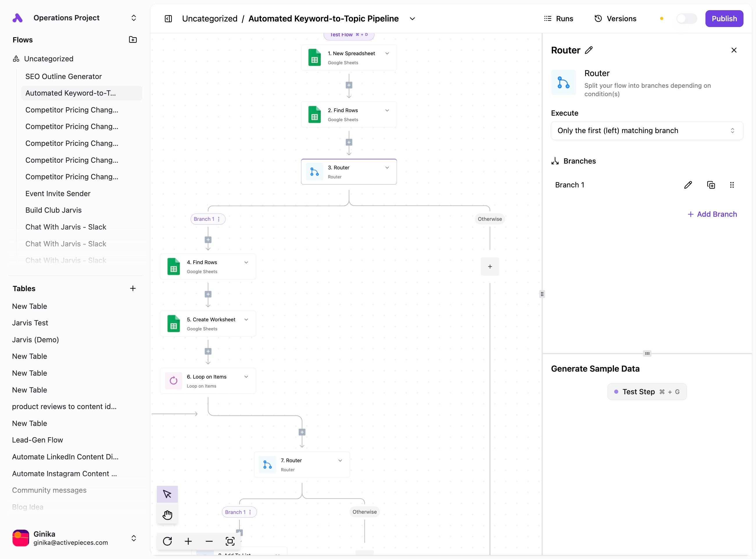Click the pencil icon next to the Router title
Screen dimensions: 756x559
tap(589, 50)
